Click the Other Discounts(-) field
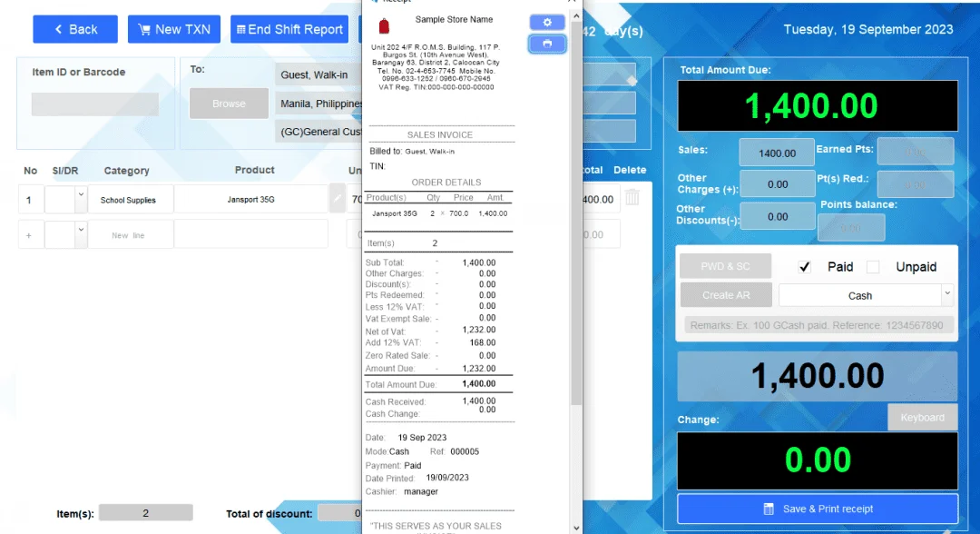The image size is (980, 534). 777,216
